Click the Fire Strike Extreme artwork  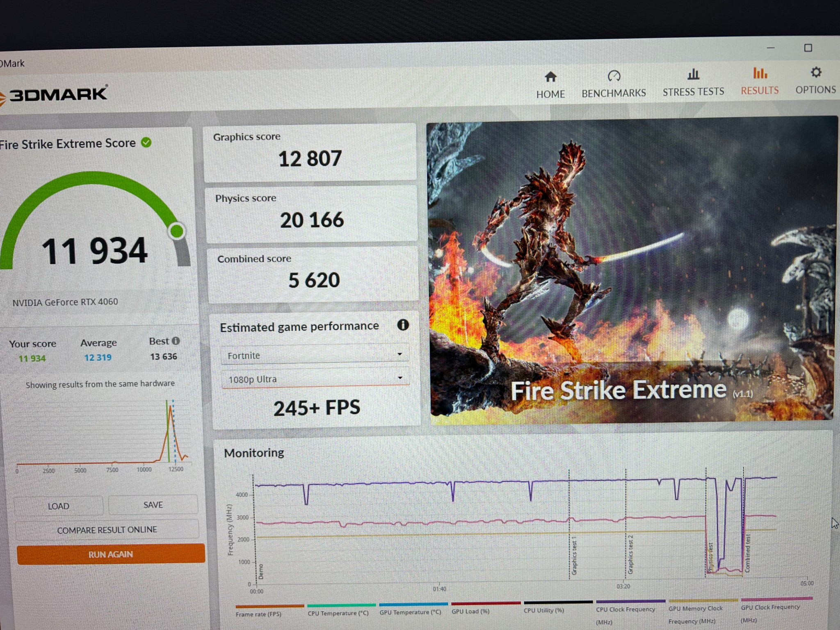(631, 271)
